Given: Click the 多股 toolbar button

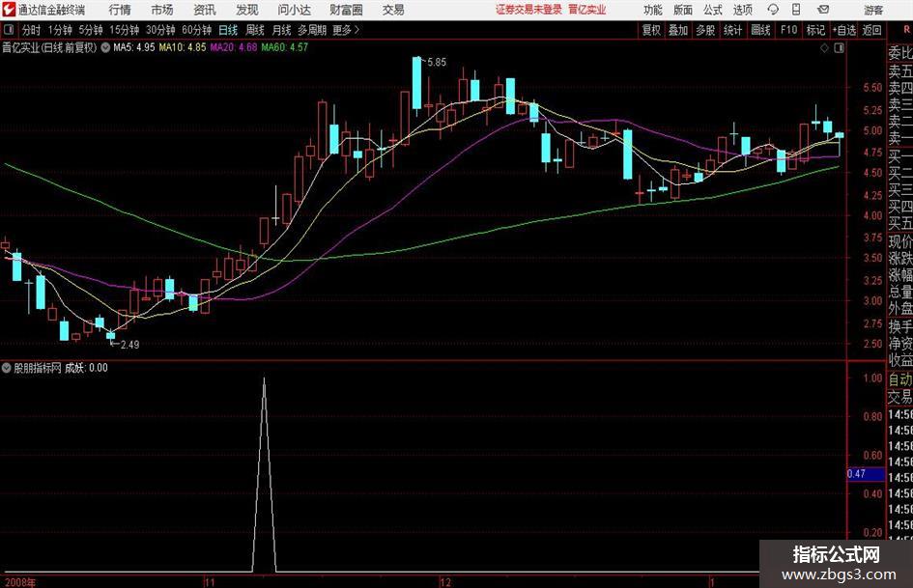Looking at the screenshot, I should click(x=705, y=30).
